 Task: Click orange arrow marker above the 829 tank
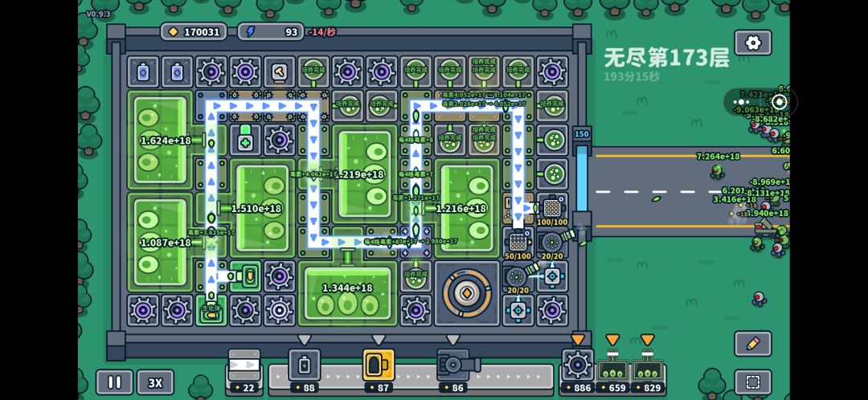tap(648, 339)
